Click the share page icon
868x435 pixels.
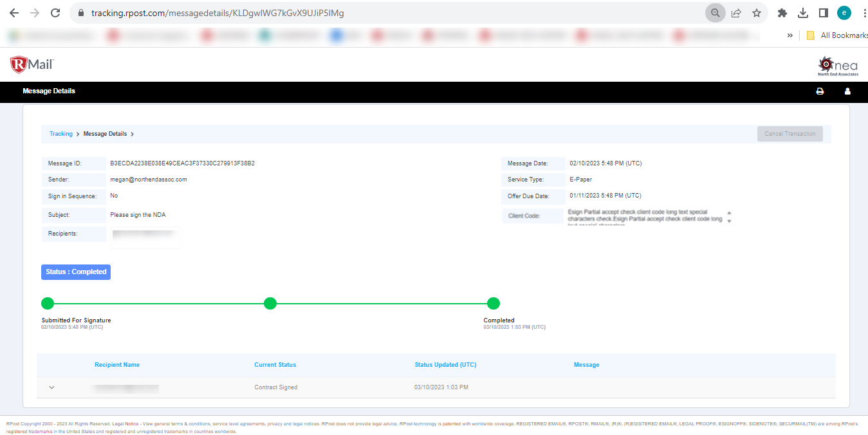click(x=736, y=13)
